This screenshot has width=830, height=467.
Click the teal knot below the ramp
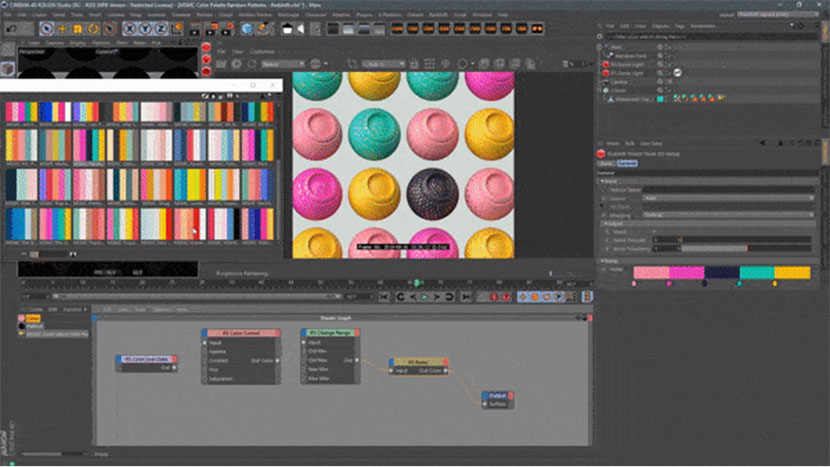pyautogui.click(x=739, y=284)
